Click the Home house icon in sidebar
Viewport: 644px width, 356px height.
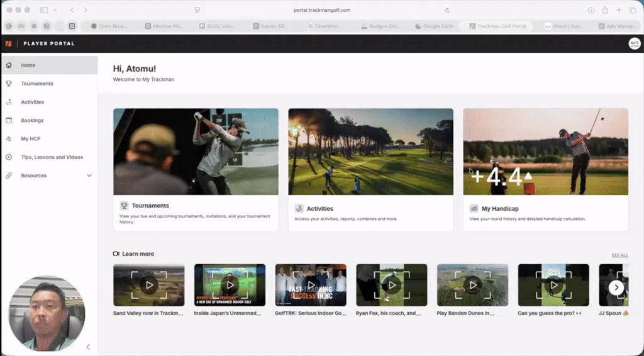coord(9,65)
